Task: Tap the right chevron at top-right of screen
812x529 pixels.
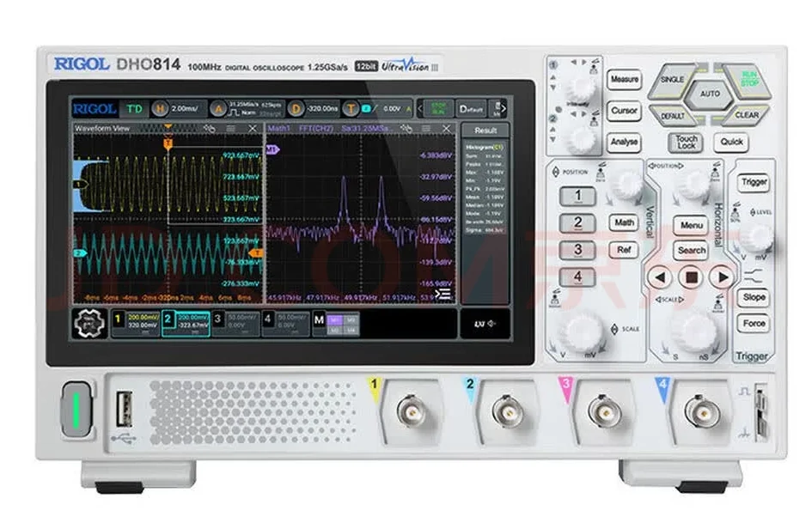Action: point(503,109)
